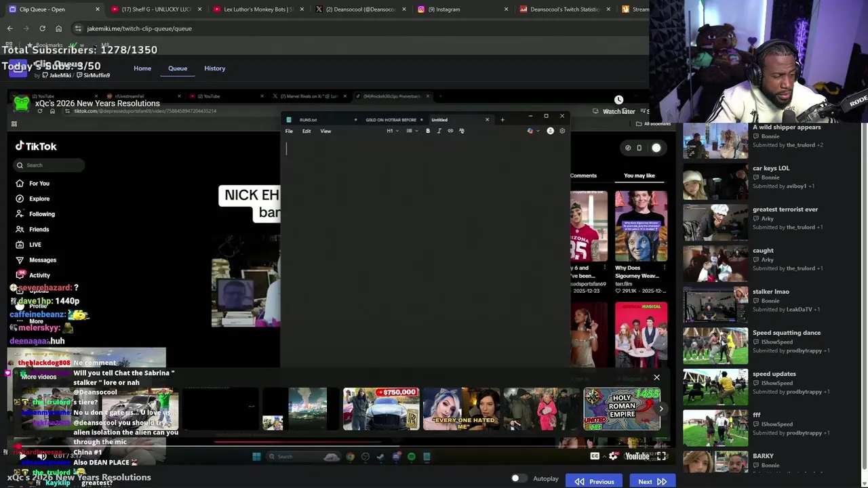The height and width of the screenshot is (488, 868).
Task: Open View menu in Notepad
Action: pos(325,131)
